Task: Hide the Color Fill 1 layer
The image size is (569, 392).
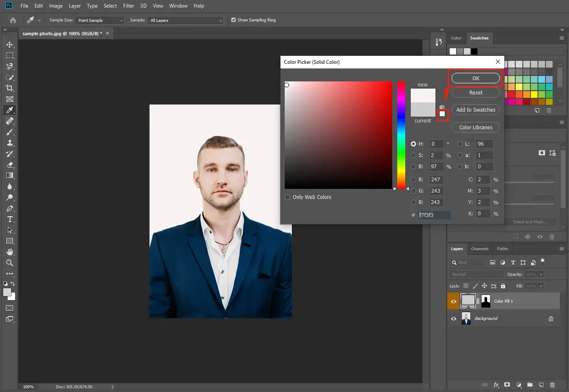Action: (454, 301)
